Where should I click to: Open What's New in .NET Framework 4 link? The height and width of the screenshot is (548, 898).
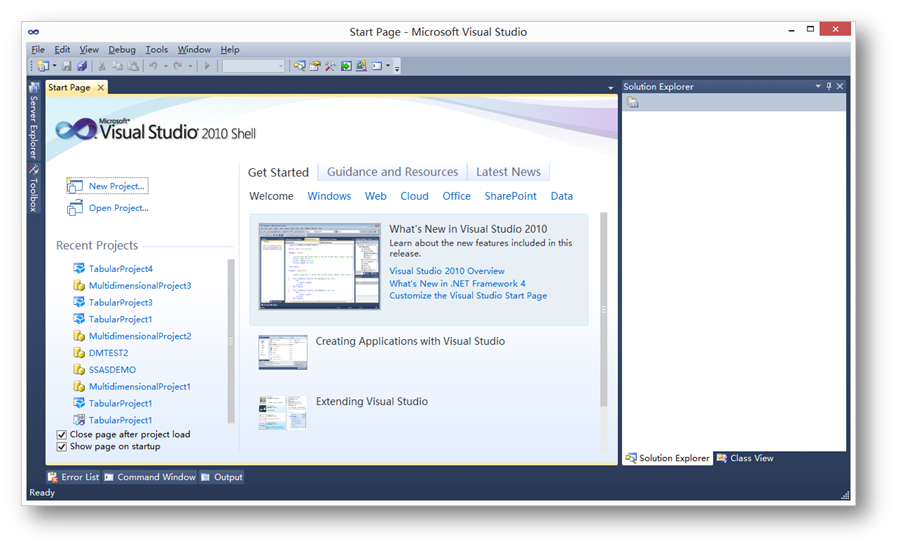tap(457, 283)
